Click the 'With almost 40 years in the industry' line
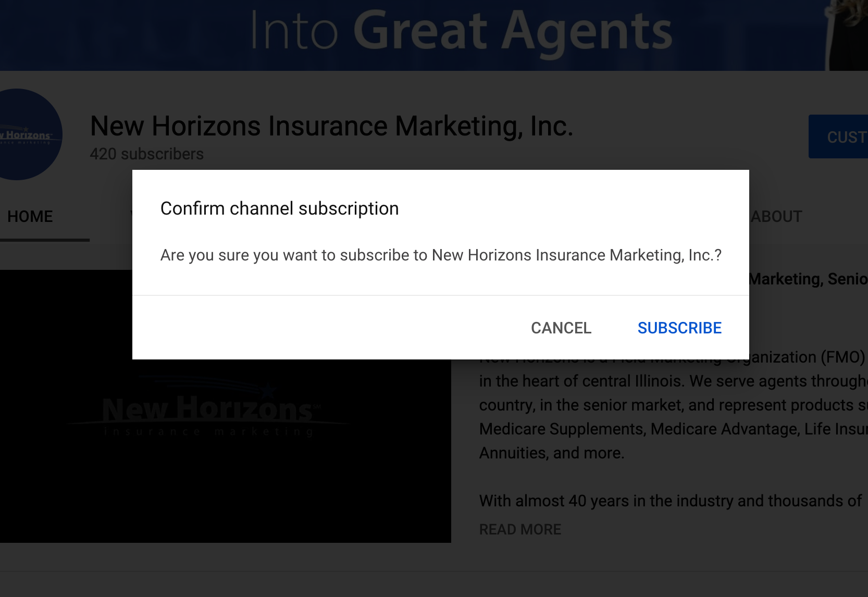Viewport: 868px width, 597px height. [x=671, y=501]
